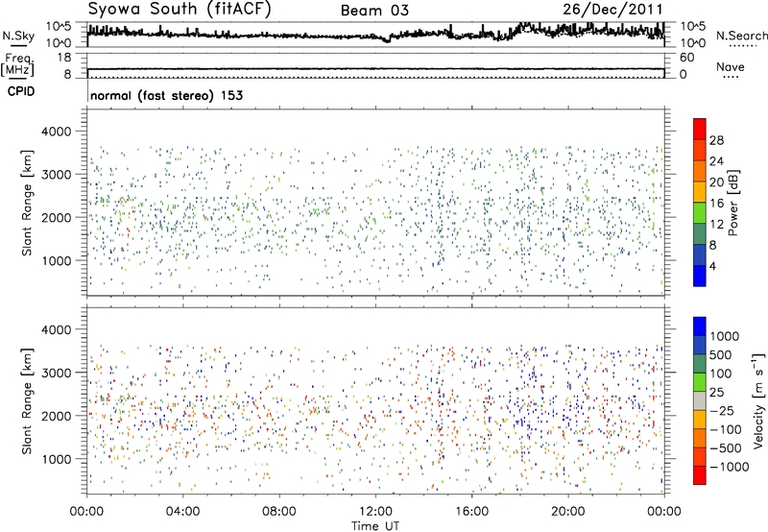Click the 'Velocity [m s⁻¹]' color bar title
Image resolution: width=768 pixels, height=532 pixels.
click(758, 400)
